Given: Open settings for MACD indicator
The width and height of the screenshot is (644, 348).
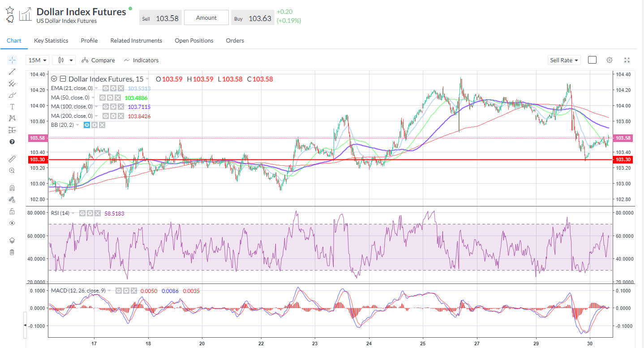Looking at the screenshot, I should pyautogui.click(x=126, y=291).
